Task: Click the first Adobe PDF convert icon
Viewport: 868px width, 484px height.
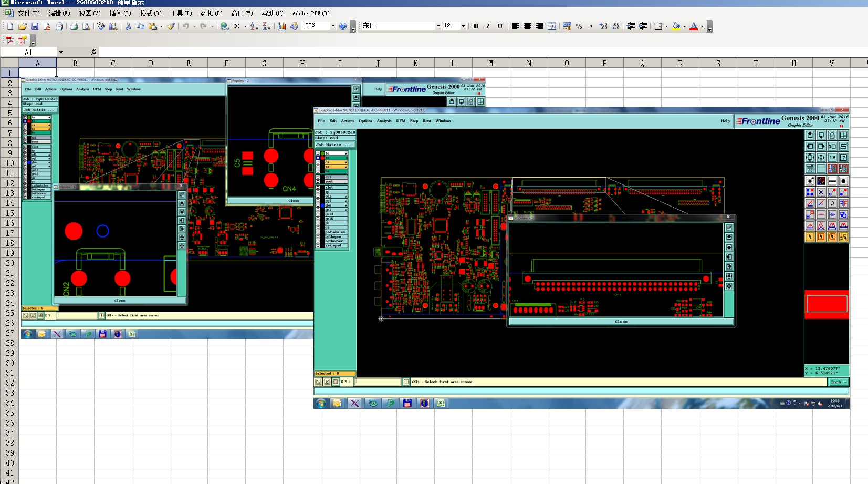Action: tap(10, 40)
